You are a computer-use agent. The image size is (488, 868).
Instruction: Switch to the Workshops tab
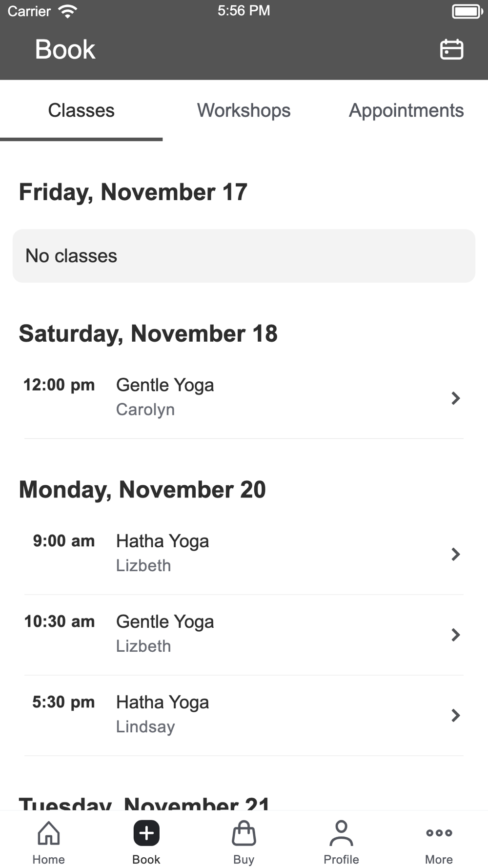[x=244, y=111]
